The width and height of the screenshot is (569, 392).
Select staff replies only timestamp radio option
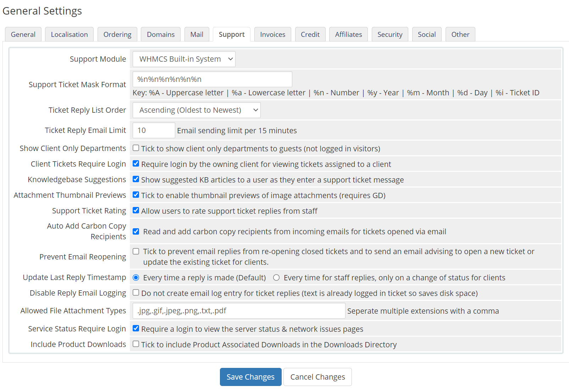(276, 278)
